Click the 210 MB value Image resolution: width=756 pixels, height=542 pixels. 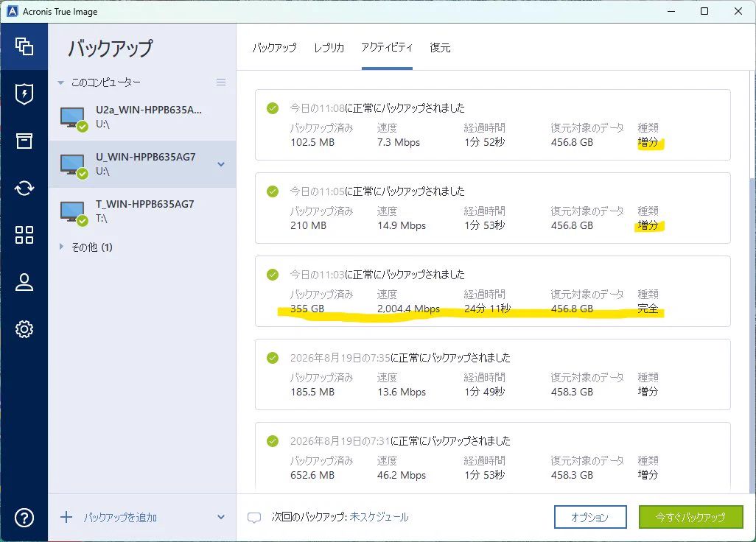[x=309, y=225]
